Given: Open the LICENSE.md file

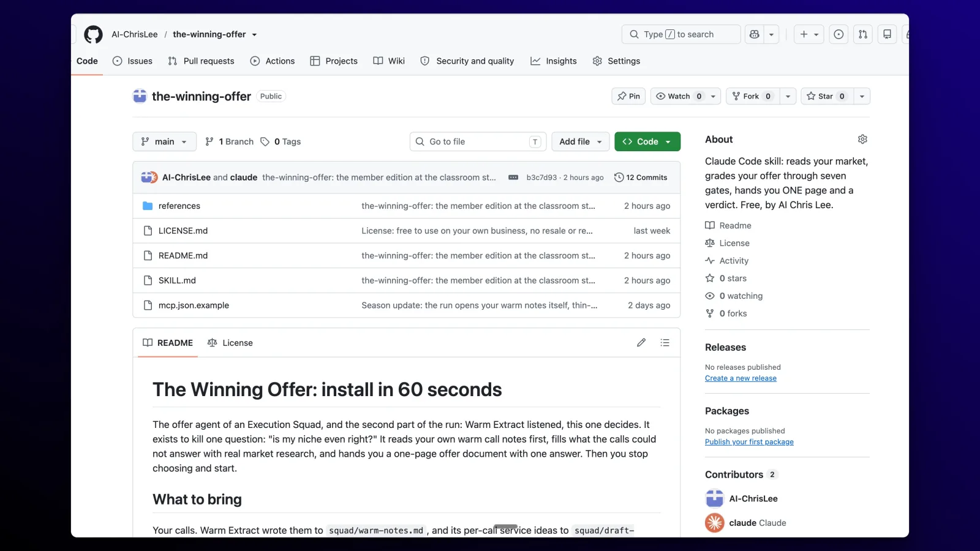Looking at the screenshot, I should 183,231.
